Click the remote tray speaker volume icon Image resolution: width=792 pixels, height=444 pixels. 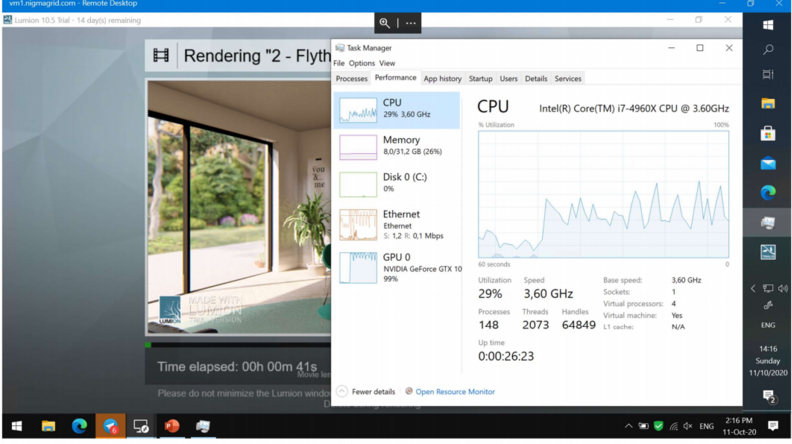(782, 288)
